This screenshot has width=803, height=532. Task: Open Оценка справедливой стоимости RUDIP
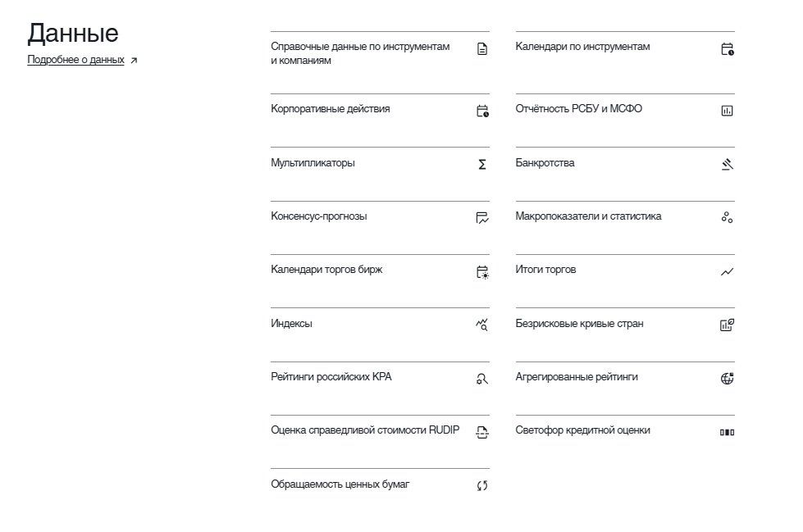pyautogui.click(x=380, y=442)
